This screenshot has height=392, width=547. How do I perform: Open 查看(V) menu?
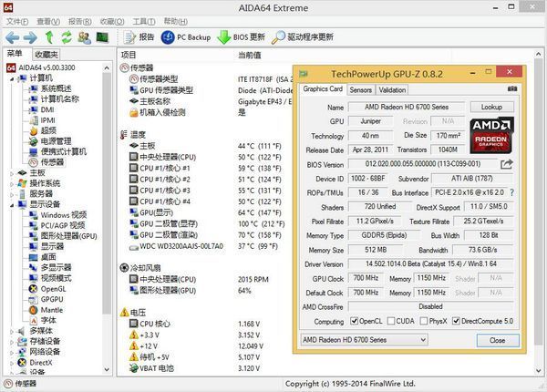click(x=48, y=22)
